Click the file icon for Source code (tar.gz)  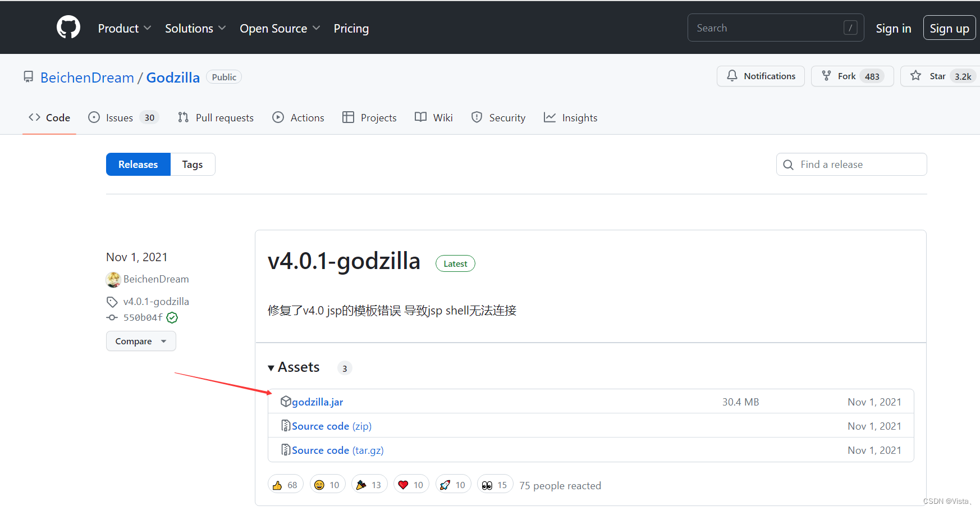[x=286, y=450]
